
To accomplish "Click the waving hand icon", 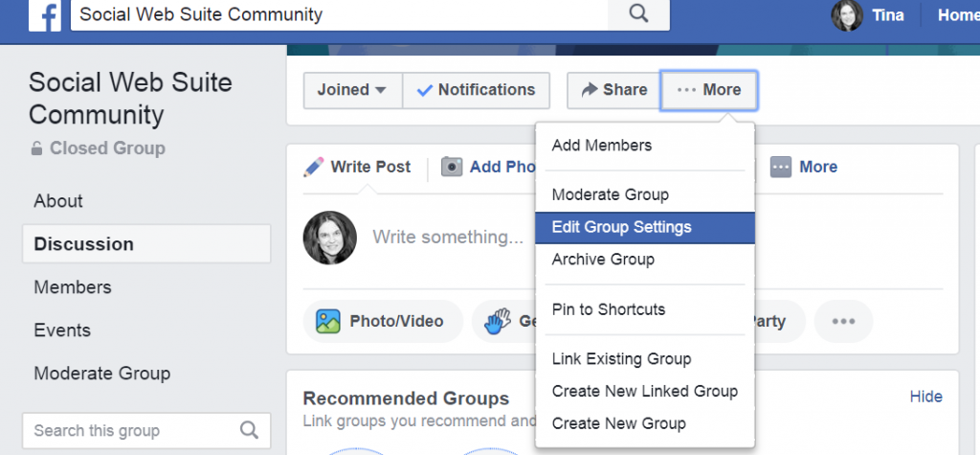I will click(498, 322).
